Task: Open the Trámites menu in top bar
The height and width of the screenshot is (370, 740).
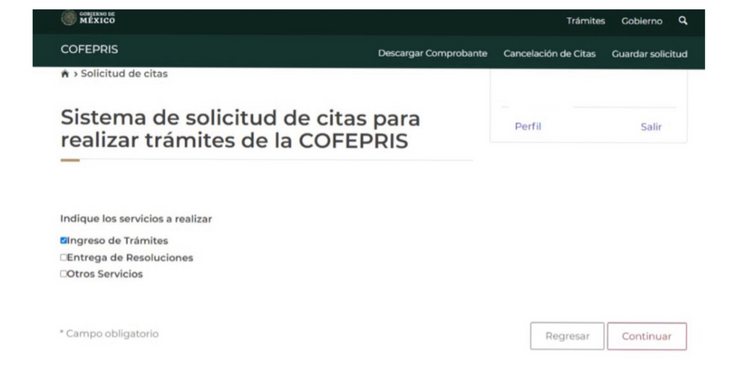Action: tap(586, 21)
